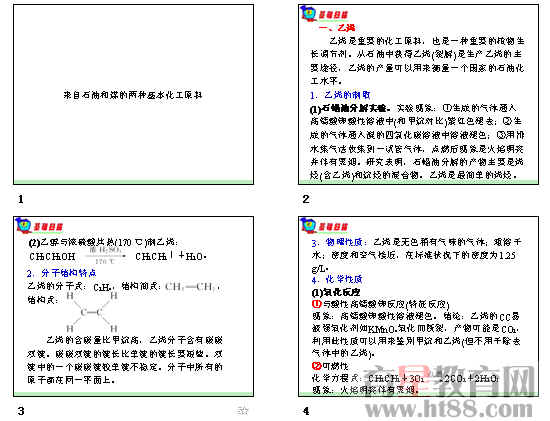Click the logo icon on slide 2
Viewport: 550px width, 421px height.
pos(309,14)
